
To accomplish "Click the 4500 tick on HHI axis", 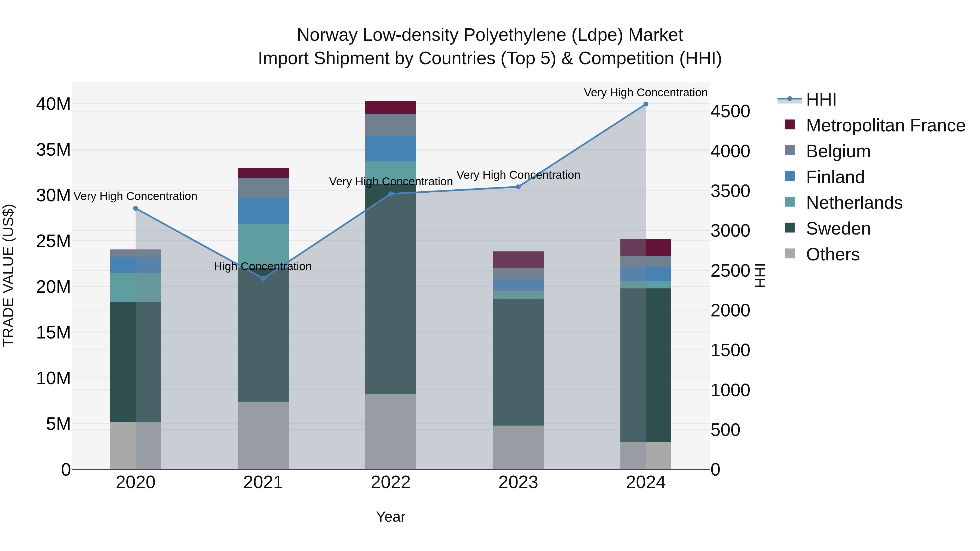I will pyautogui.click(x=730, y=111).
